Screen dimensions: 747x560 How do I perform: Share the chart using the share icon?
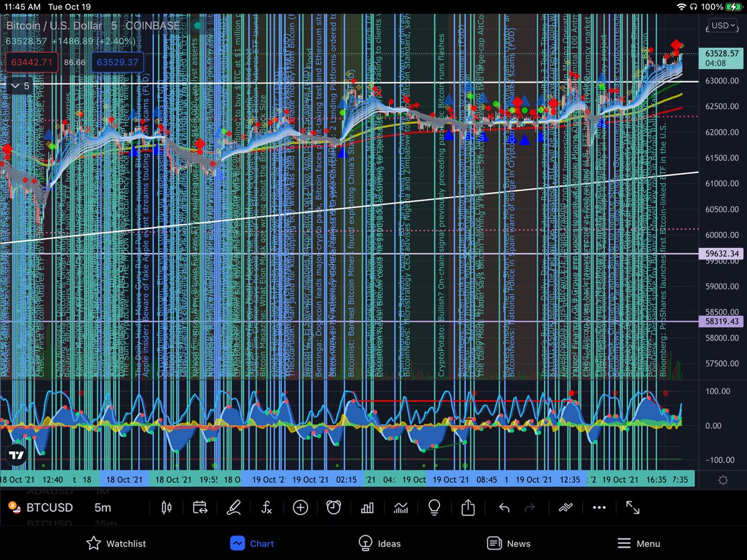click(x=468, y=508)
